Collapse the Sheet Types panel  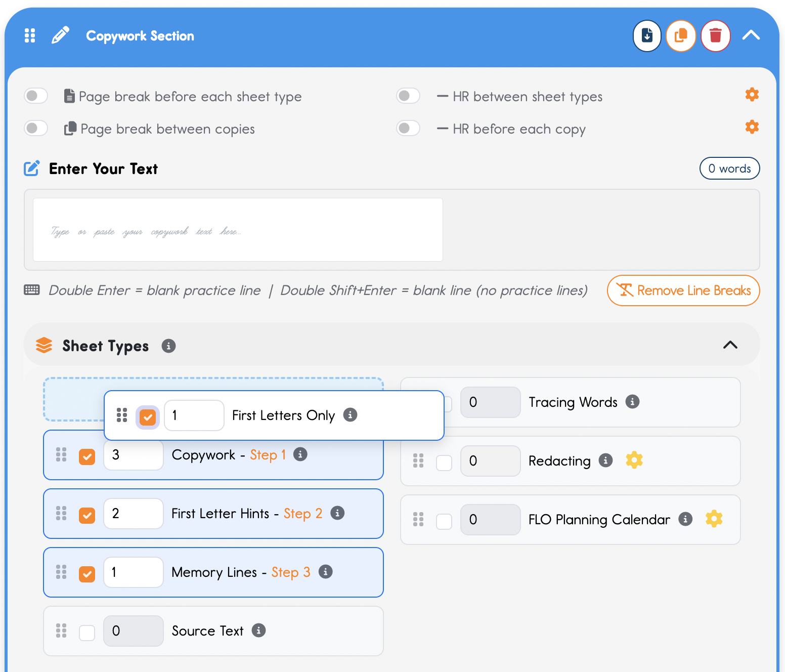tap(730, 345)
